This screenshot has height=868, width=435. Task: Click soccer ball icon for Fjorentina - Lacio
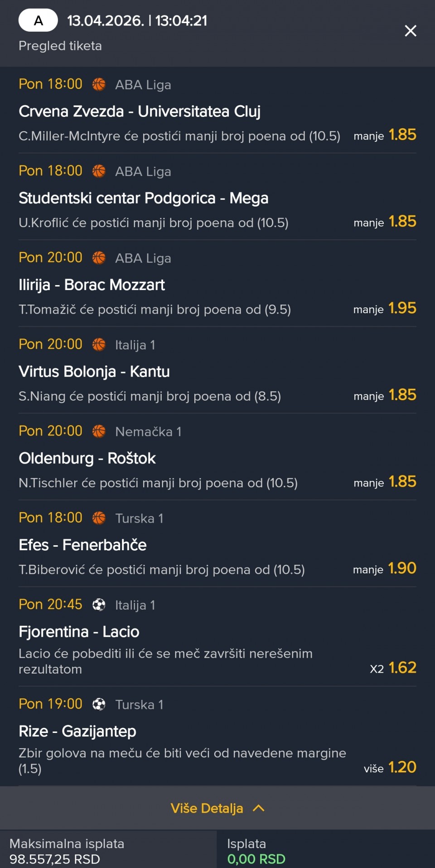tap(99, 605)
